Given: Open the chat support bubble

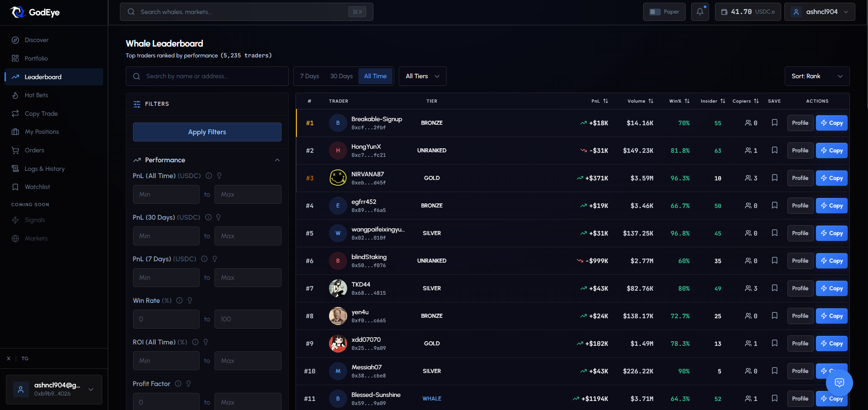Looking at the screenshot, I should tap(839, 383).
